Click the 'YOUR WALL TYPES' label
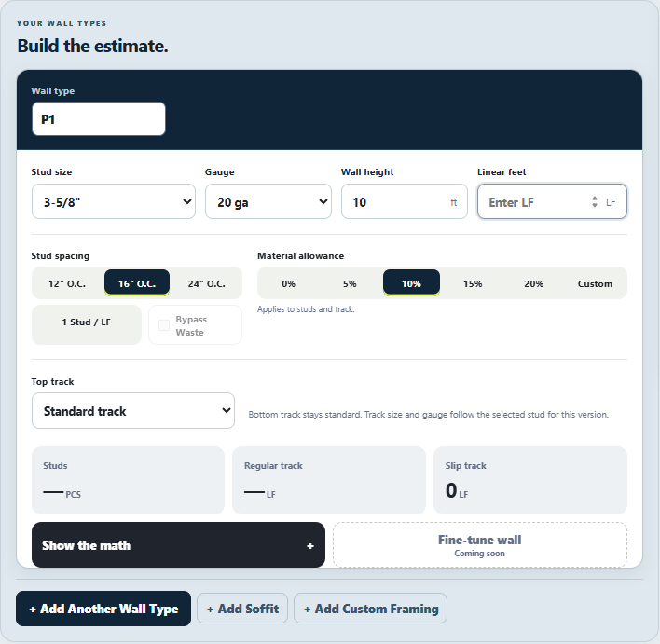This screenshot has width=660, height=644. coord(62,23)
